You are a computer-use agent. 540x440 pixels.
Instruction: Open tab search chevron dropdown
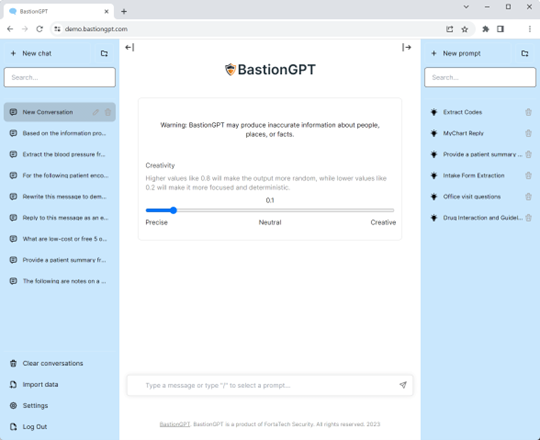click(466, 7)
